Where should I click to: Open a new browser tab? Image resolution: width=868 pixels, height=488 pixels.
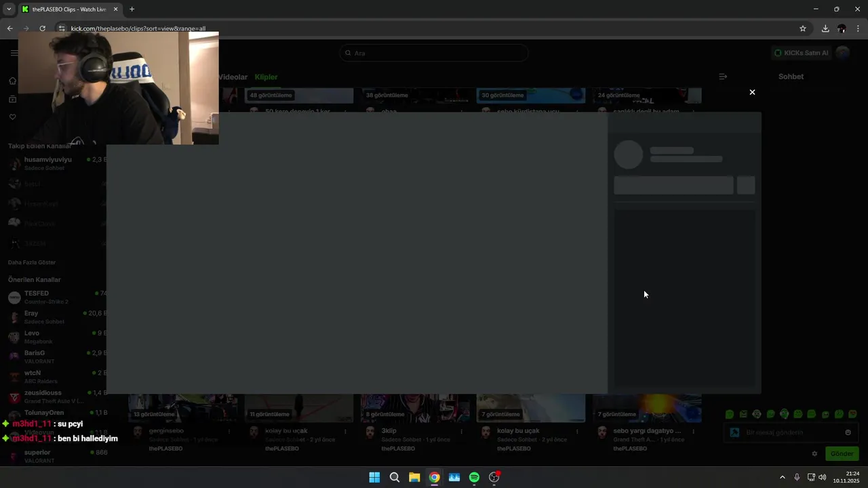[x=132, y=9]
